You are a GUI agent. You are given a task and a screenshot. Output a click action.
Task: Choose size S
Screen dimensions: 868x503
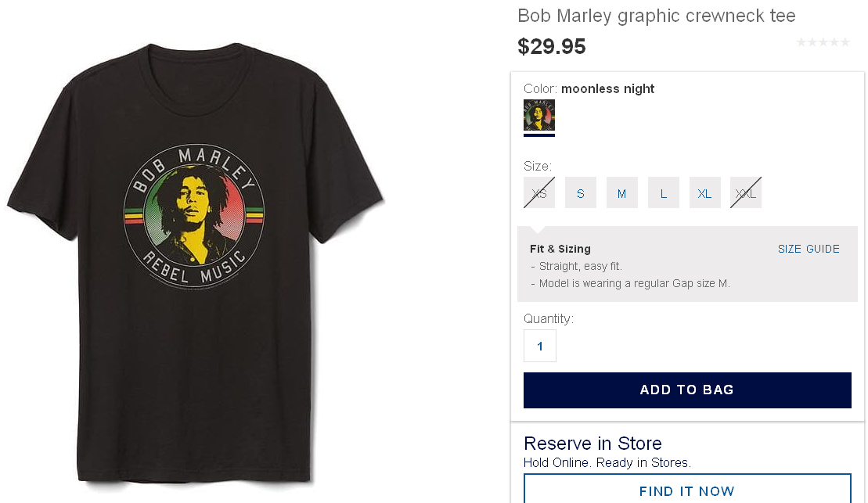(581, 193)
